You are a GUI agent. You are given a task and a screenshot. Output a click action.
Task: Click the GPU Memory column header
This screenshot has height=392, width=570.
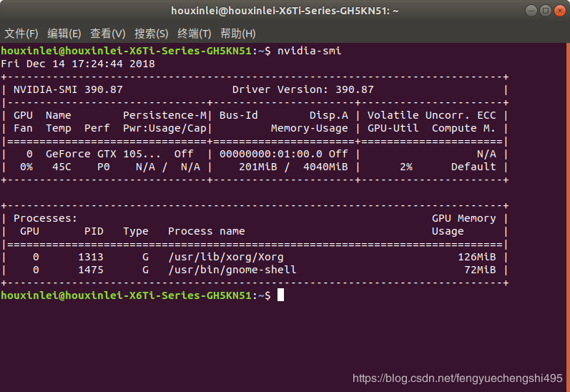click(464, 218)
